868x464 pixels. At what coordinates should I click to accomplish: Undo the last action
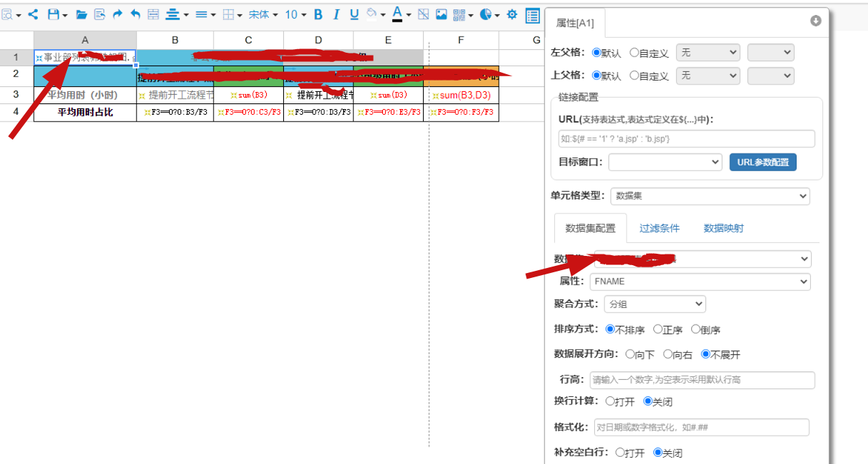(136, 14)
